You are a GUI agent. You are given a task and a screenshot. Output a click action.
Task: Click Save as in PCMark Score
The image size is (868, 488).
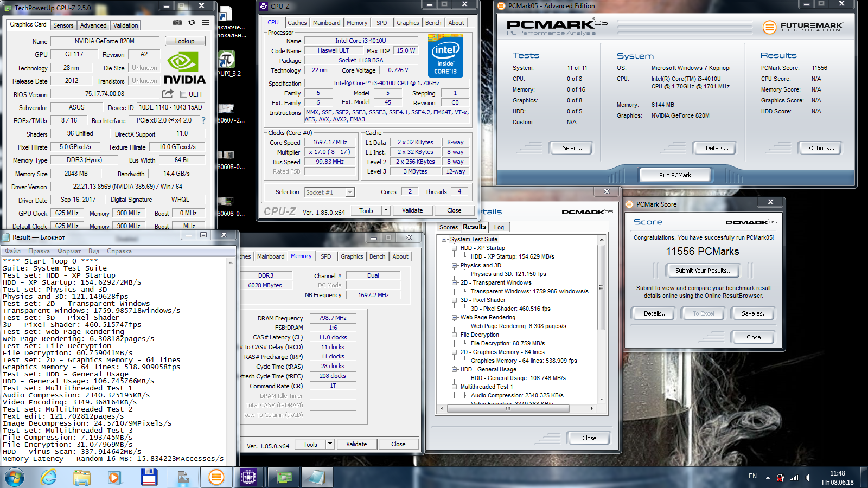click(x=754, y=313)
